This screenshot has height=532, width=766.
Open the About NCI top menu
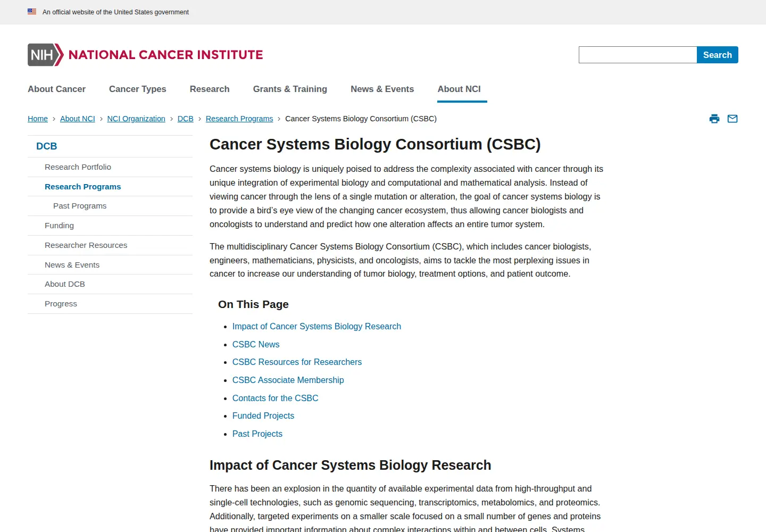(x=459, y=89)
